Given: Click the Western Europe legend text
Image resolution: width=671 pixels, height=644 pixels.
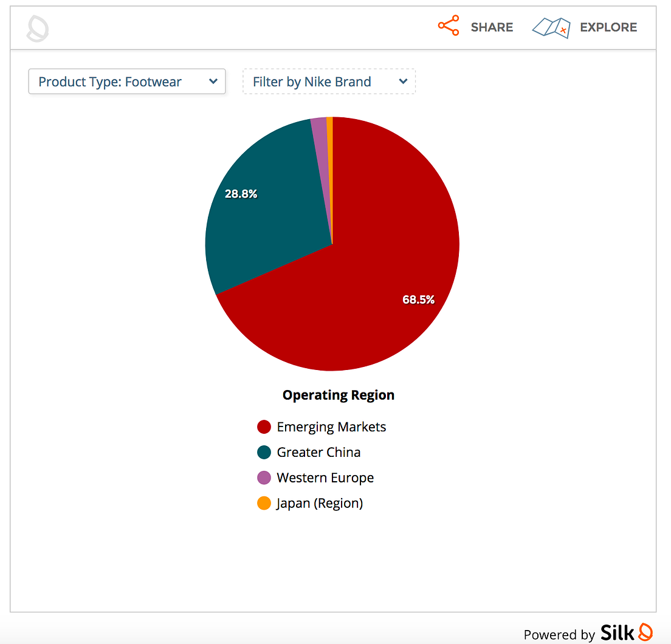Looking at the screenshot, I should click(x=325, y=478).
